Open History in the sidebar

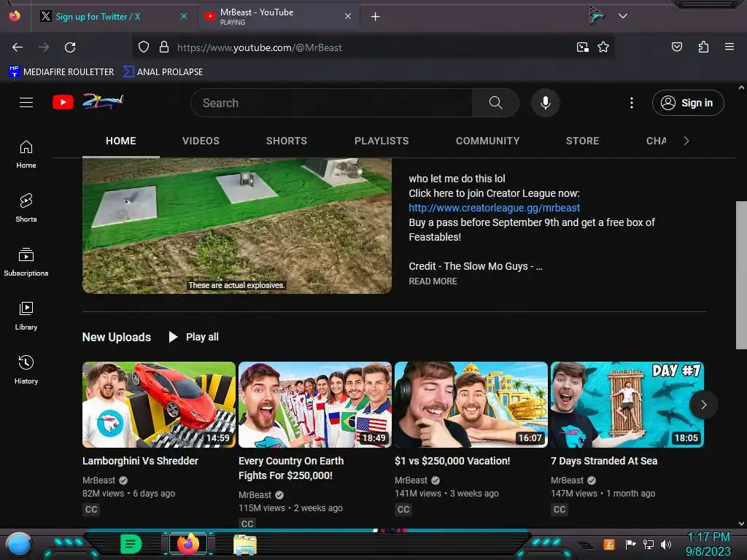tap(26, 370)
